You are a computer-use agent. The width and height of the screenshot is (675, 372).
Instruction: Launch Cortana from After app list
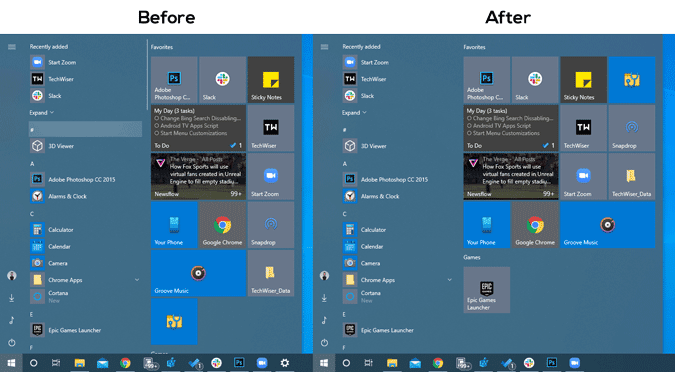[x=398, y=297]
